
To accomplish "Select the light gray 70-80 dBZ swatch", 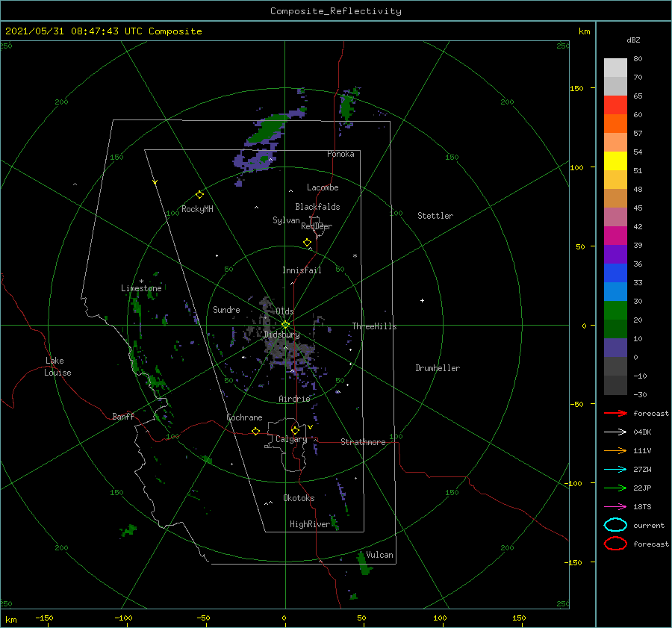I will [x=615, y=67].
